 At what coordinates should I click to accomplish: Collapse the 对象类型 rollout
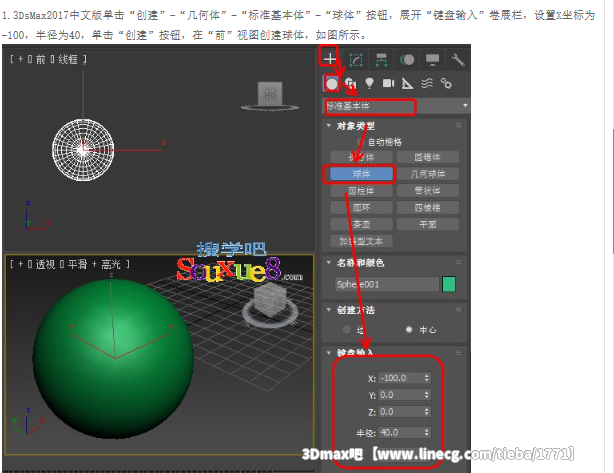coord(329,126)
